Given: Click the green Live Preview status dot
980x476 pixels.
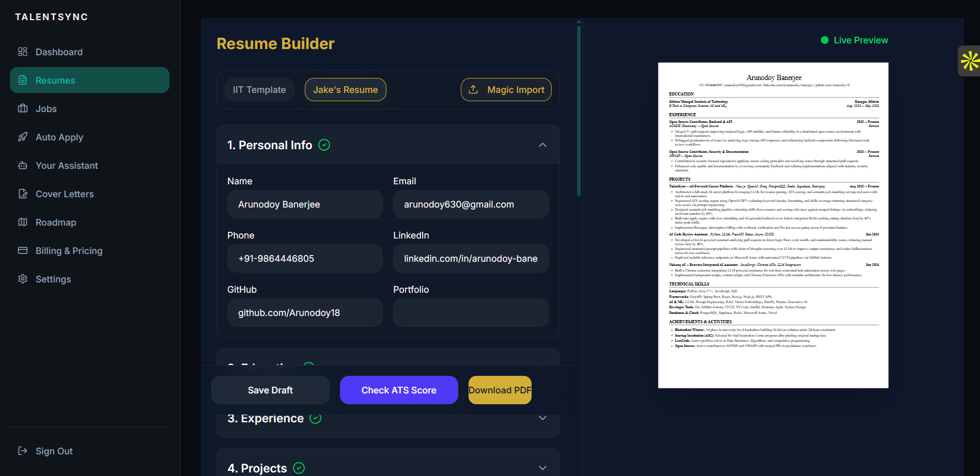Looking at the screenshot, I should pos(825,40).
